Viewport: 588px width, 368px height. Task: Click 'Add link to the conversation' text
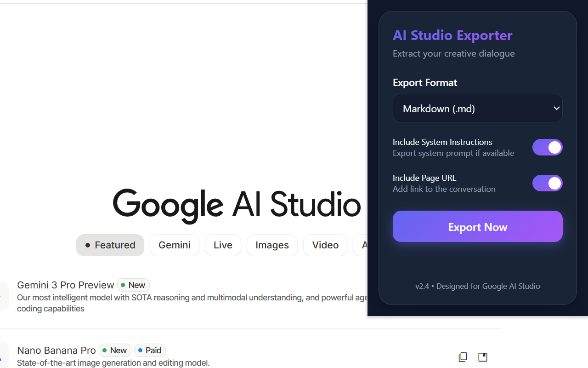(444, 189)
